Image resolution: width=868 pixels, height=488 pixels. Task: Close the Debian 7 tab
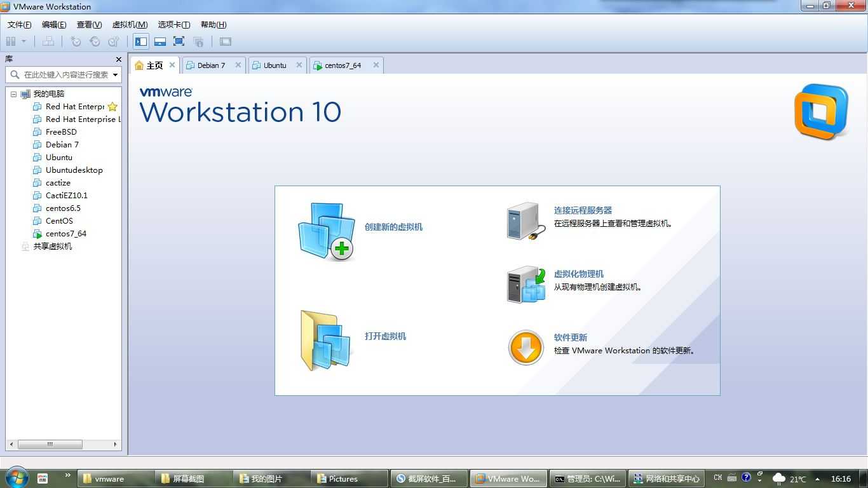pos(238,65)
